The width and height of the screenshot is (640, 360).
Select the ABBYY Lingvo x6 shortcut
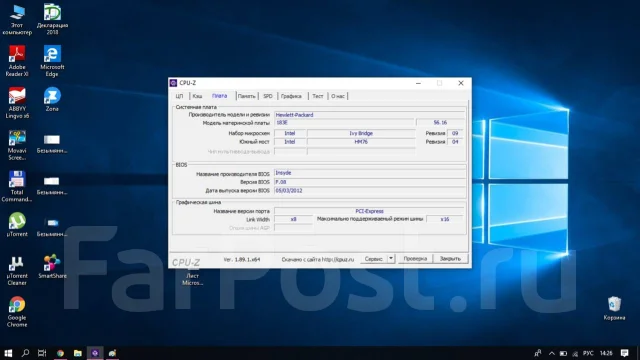coord(17,103)
